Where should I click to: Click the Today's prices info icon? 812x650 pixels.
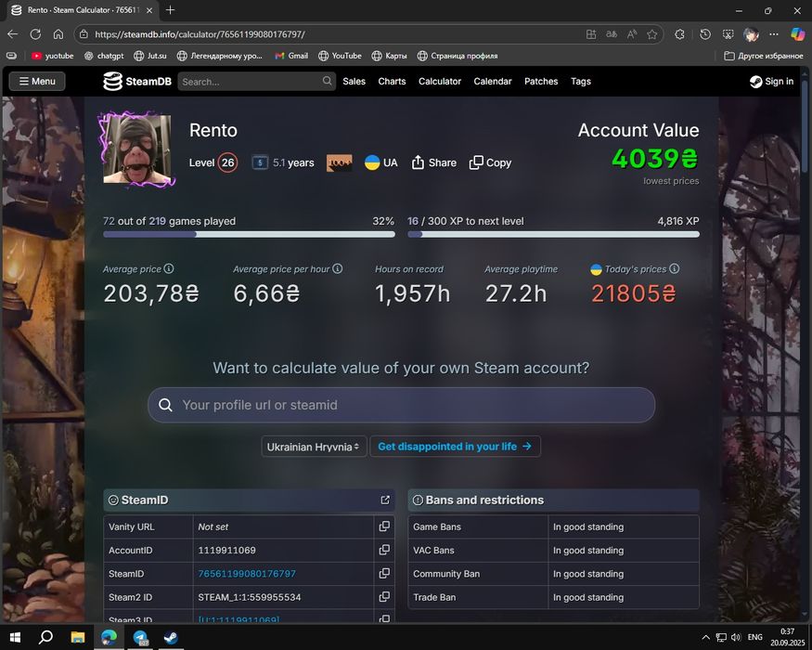[x=675, y=268]
